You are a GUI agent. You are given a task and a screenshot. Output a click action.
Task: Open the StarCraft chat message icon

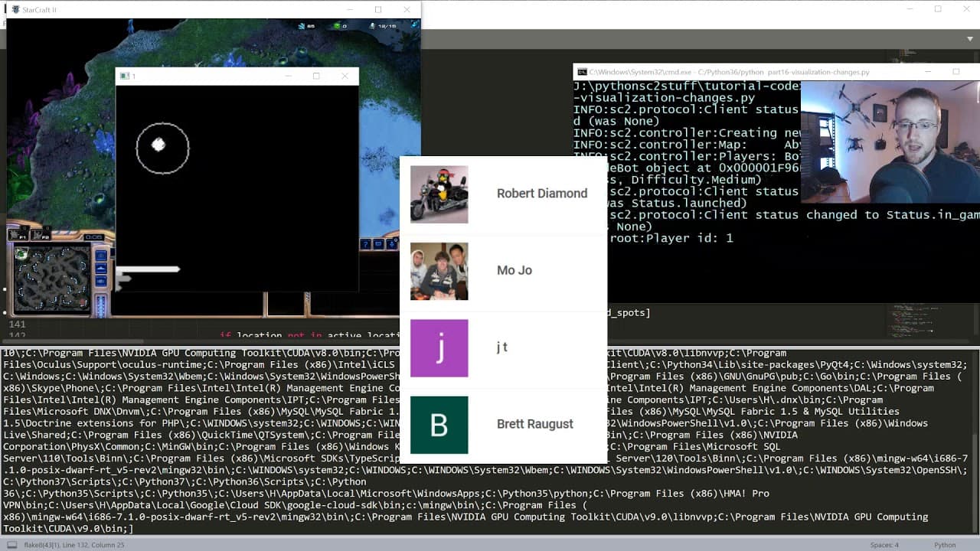click(x=378, y=244)
